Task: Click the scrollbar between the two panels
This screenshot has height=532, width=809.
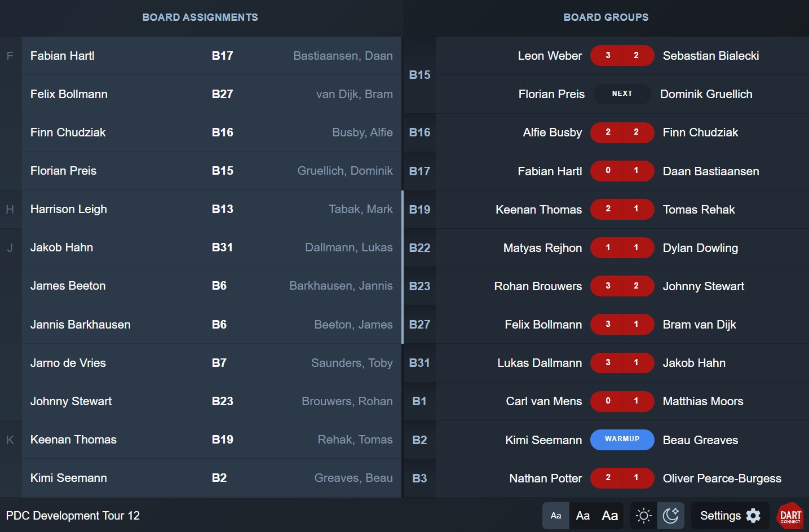Action: point(403,267)
